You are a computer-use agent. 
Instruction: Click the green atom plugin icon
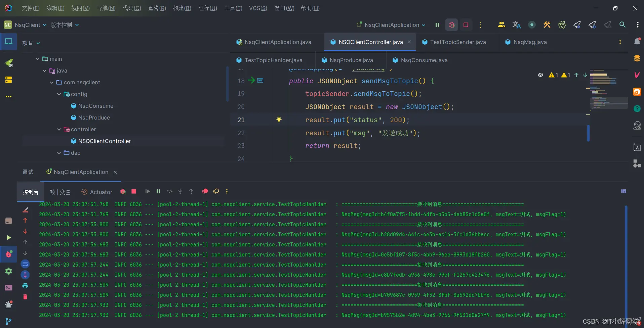pyautogui.click(x=562, y=25)
